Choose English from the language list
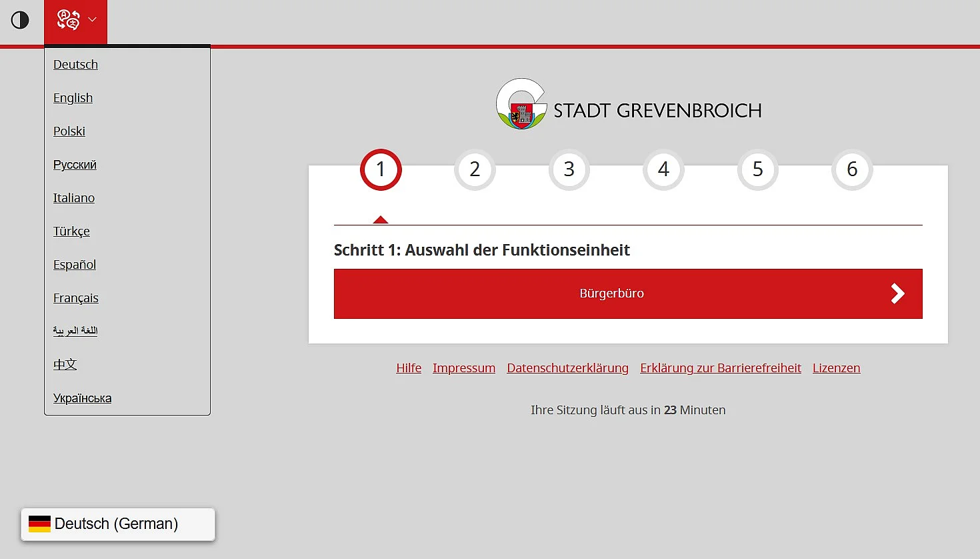The width and height of the screenshot is (980, 559). [73, 98]
